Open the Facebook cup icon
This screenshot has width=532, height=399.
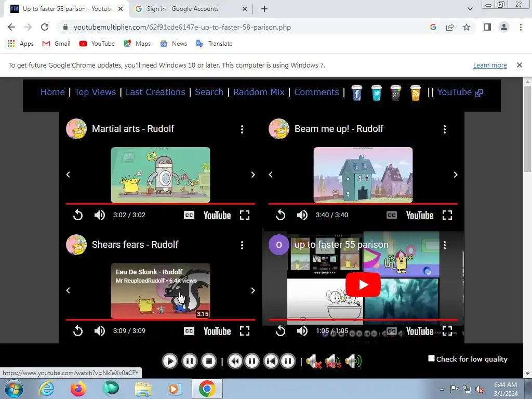356,92
